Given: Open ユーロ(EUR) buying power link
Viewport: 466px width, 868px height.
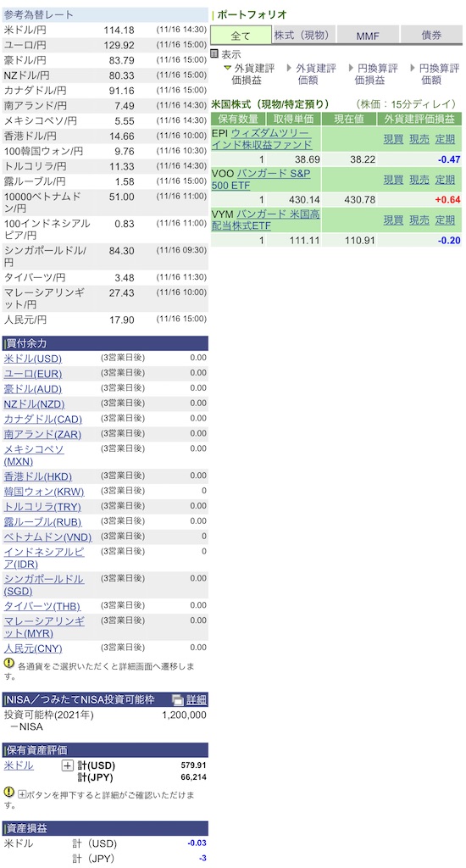Looking at the screenshot, I should 33,374.
